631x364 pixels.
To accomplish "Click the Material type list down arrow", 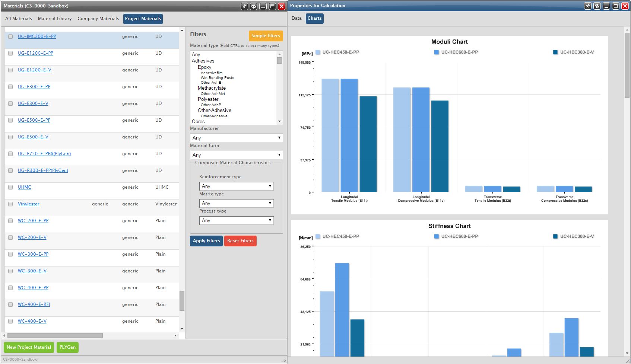I will (279, 121).
